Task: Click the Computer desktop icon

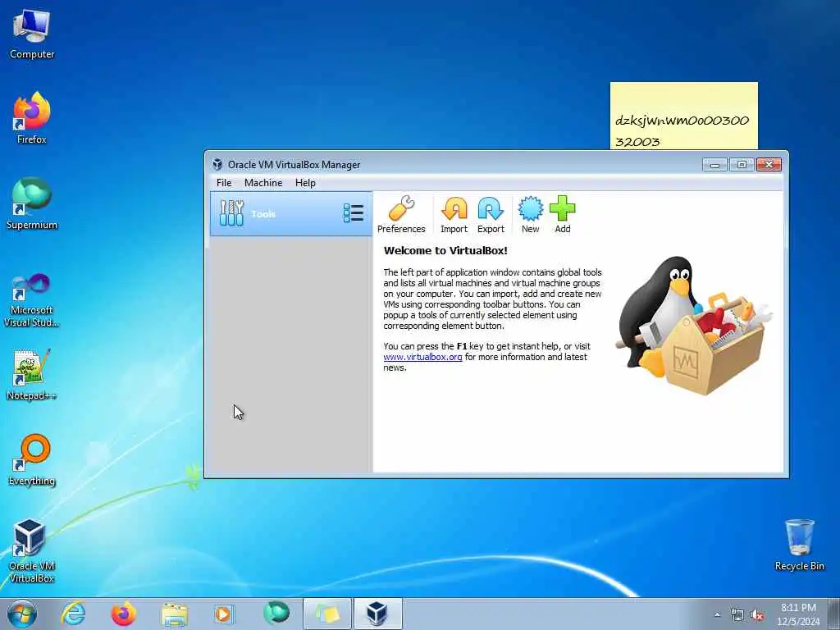Action: (32, 35)
